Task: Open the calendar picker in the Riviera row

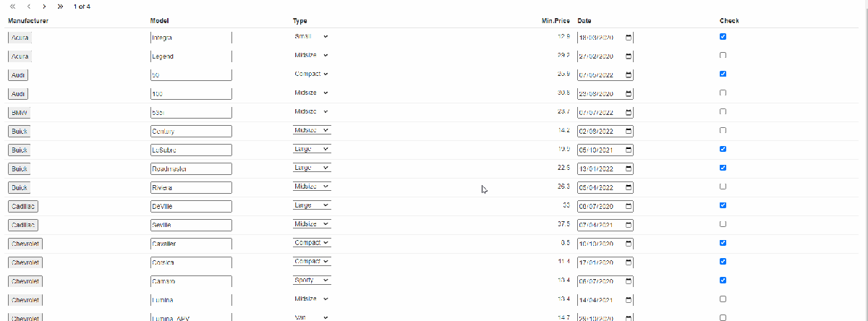Action: [628, 187]
